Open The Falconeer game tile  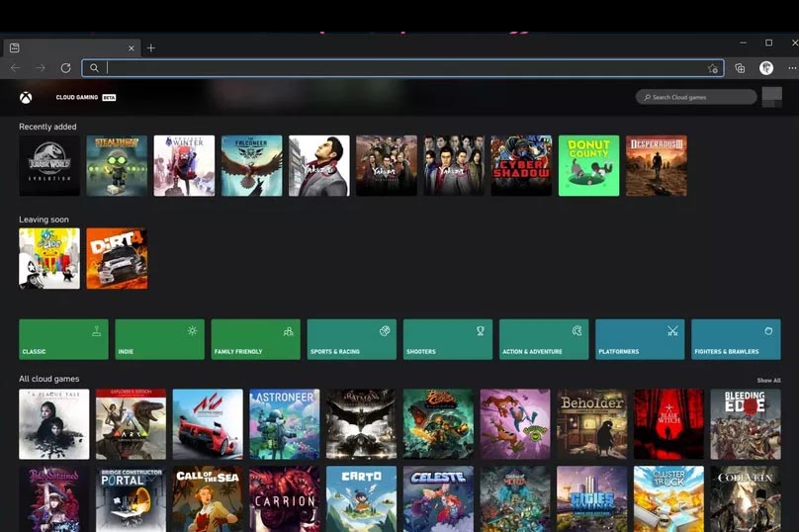click(252, 165)
